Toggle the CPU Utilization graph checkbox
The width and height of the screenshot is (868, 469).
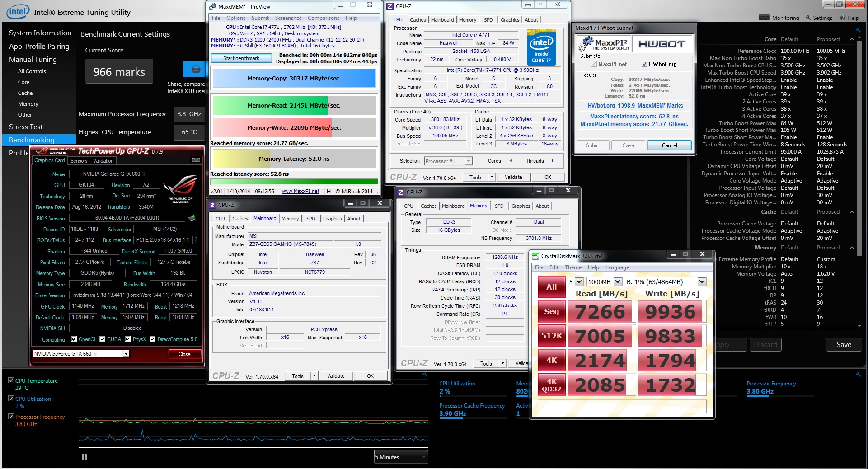[11, 399]
